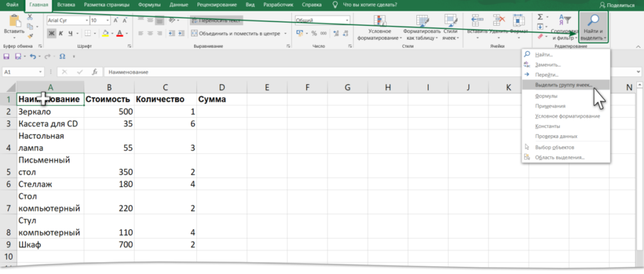Switch to the Вставка tab
The image size is (644, 274).
pos(66,5)
